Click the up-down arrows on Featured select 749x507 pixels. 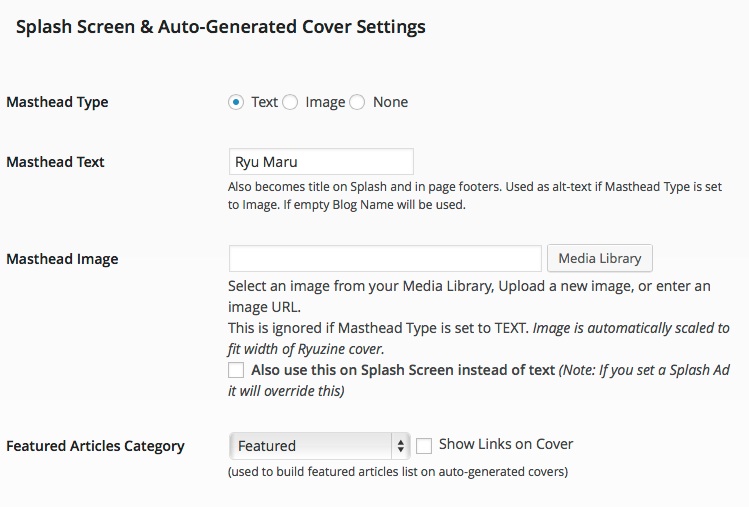401,446
